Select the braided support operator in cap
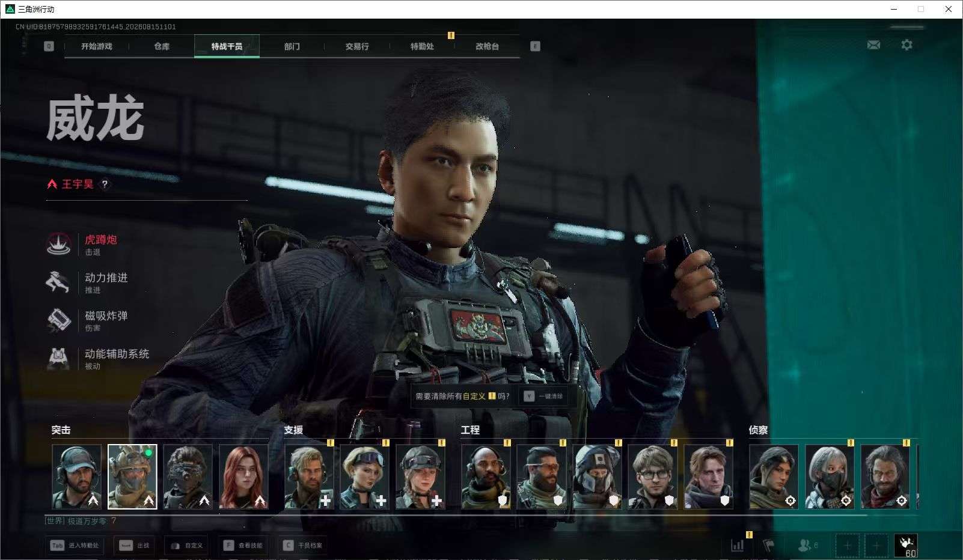Screen dimensions: 963x560 tap(420, 476)
